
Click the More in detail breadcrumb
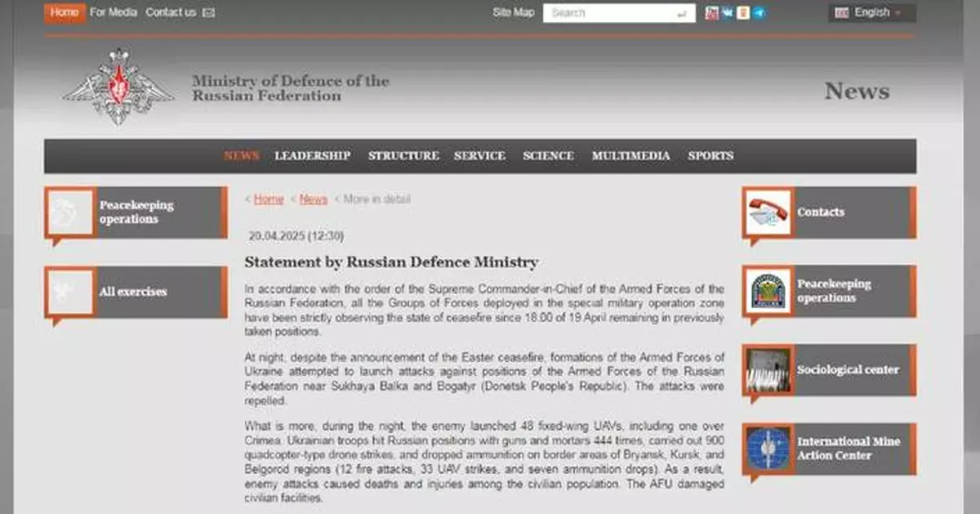pyautogui.click(x=376, y=199)
